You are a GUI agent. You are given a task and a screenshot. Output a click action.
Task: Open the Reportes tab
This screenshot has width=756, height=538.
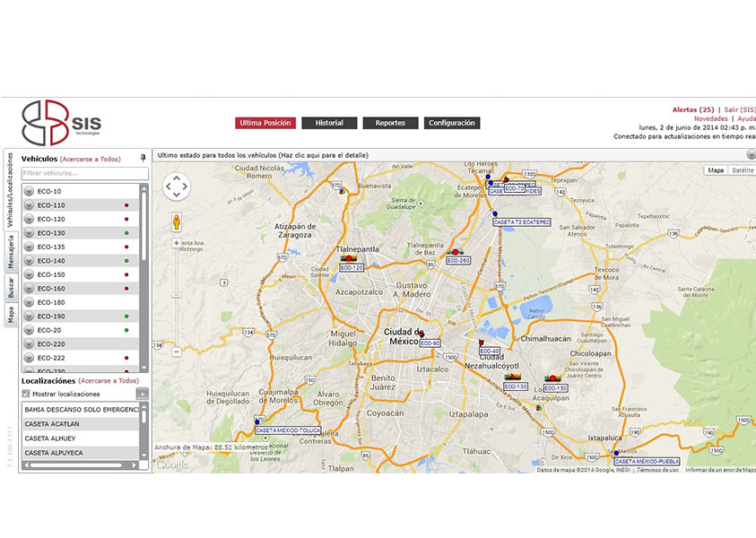coord(390,123)
